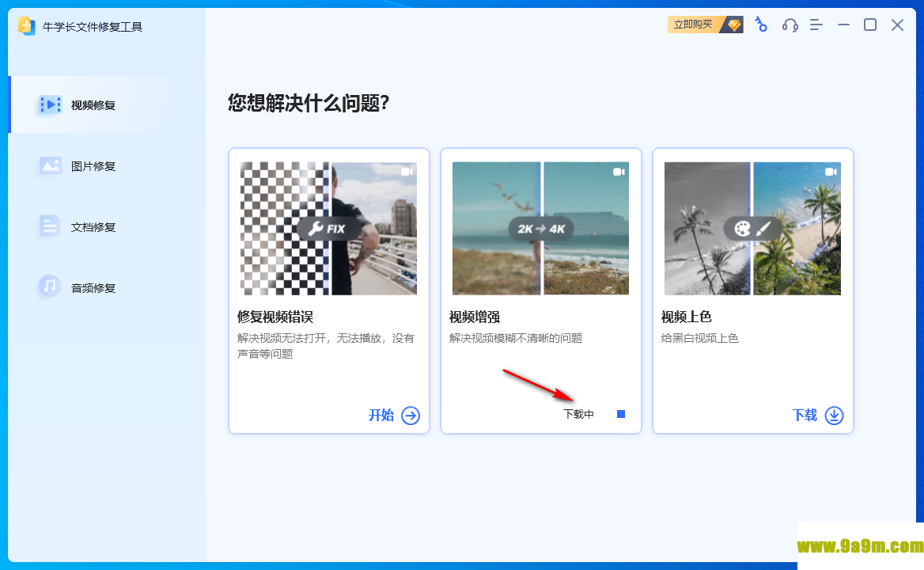Click the video repair film icon

pos(50,105)
